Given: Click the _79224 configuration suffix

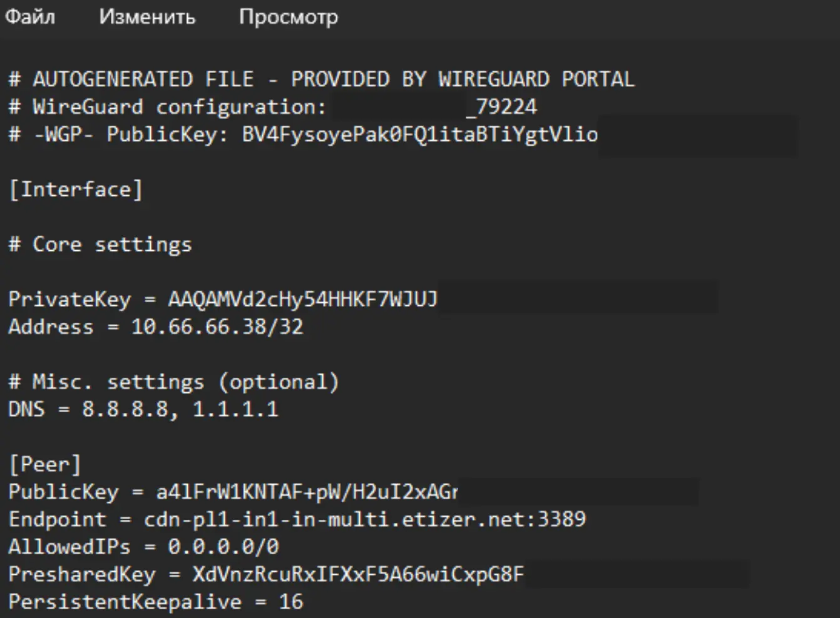Looking at the screenshot, I should [x=501, y=108].
